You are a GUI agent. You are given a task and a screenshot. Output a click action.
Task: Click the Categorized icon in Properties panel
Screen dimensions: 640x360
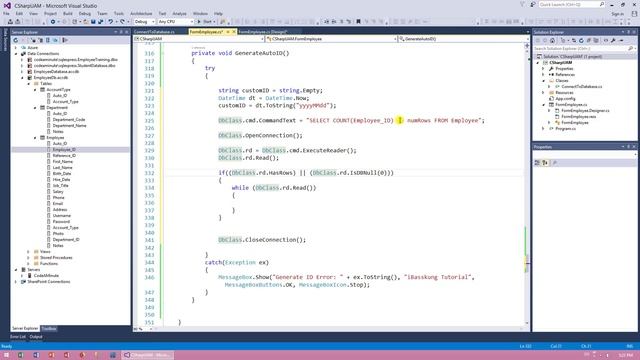click(x=537, y=163)
